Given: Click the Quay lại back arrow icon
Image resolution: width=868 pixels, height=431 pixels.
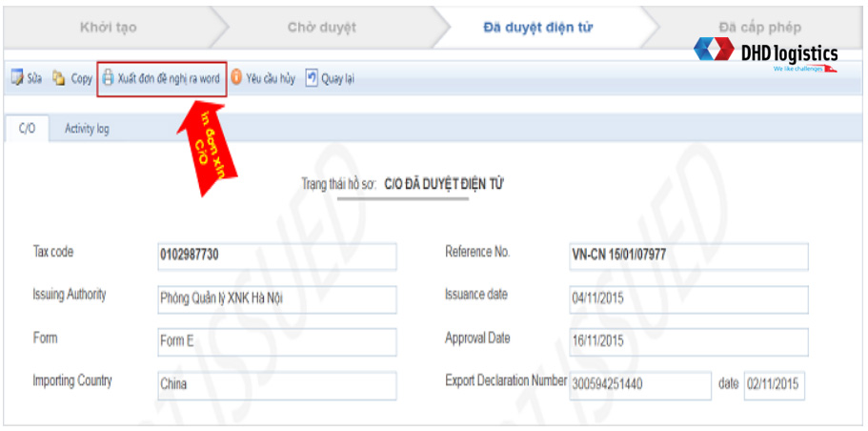Looking at the screenshot, I should [x=312, y=79].
